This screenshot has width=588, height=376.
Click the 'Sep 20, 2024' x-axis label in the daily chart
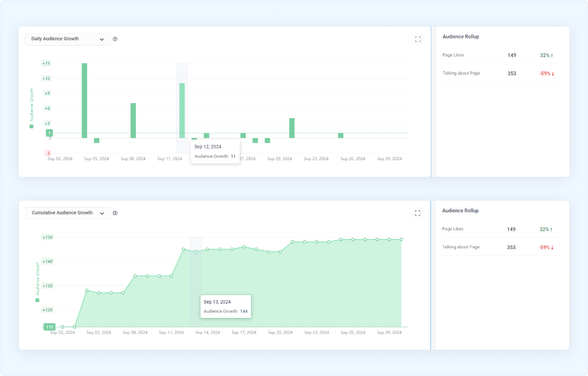click(279, 159)
